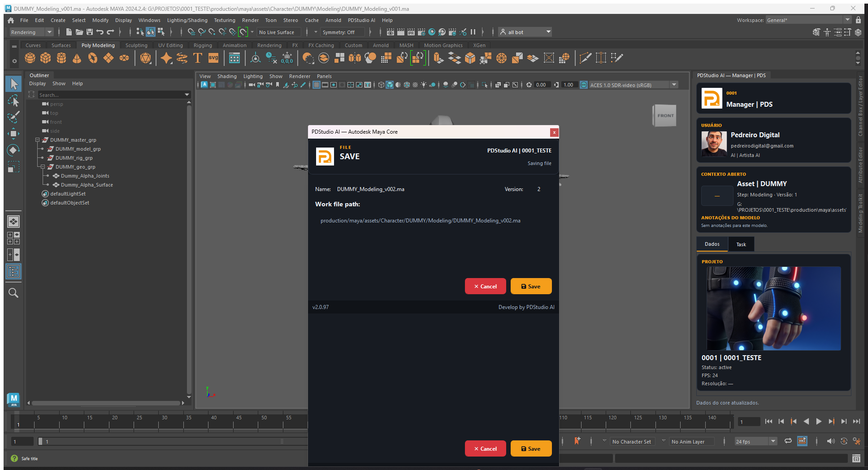The width and height of the screenshot is (868, 470).
Task: Collapse the DUMMY_master_grp tree node
Action: [x=38, y=140]
